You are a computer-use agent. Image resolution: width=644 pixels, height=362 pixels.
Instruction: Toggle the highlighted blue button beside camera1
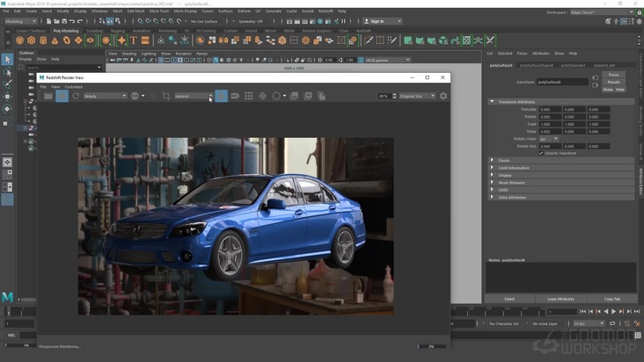tap(221, 96)
